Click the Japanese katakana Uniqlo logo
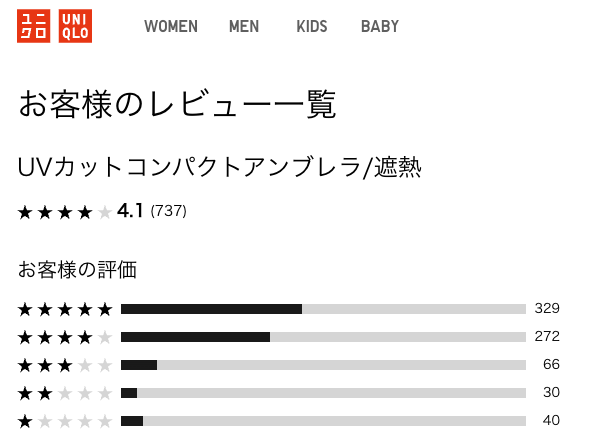Viewport: 593px width, 445px height. [33, 26]
